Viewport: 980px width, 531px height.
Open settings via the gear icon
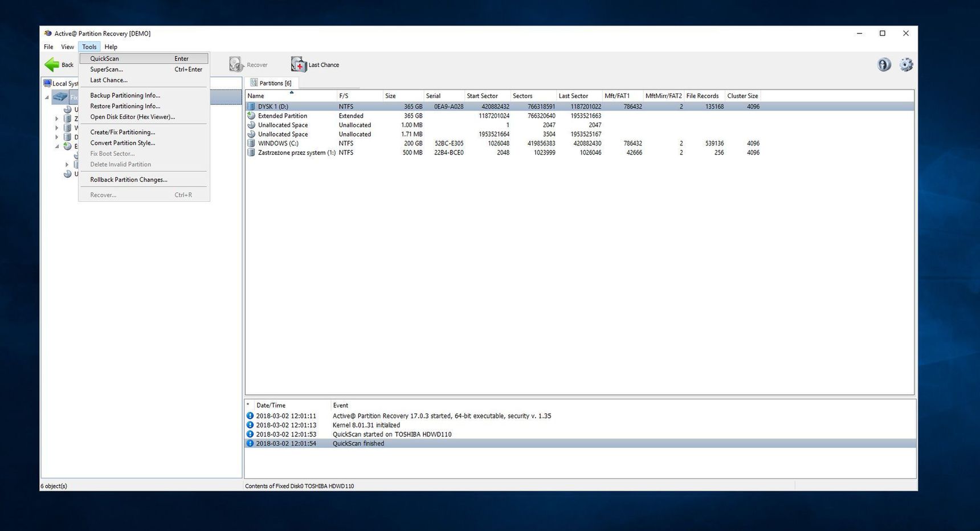(906, 65)
